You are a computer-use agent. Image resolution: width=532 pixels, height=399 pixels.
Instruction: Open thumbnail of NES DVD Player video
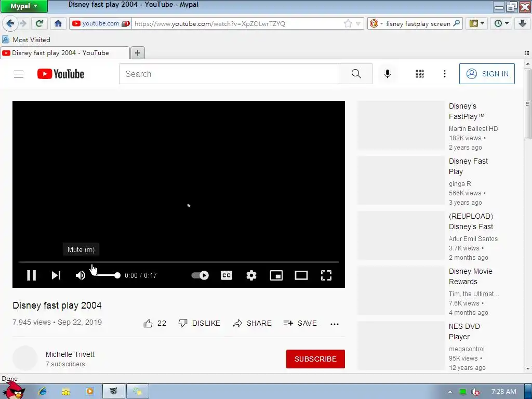tap(401, 345)
